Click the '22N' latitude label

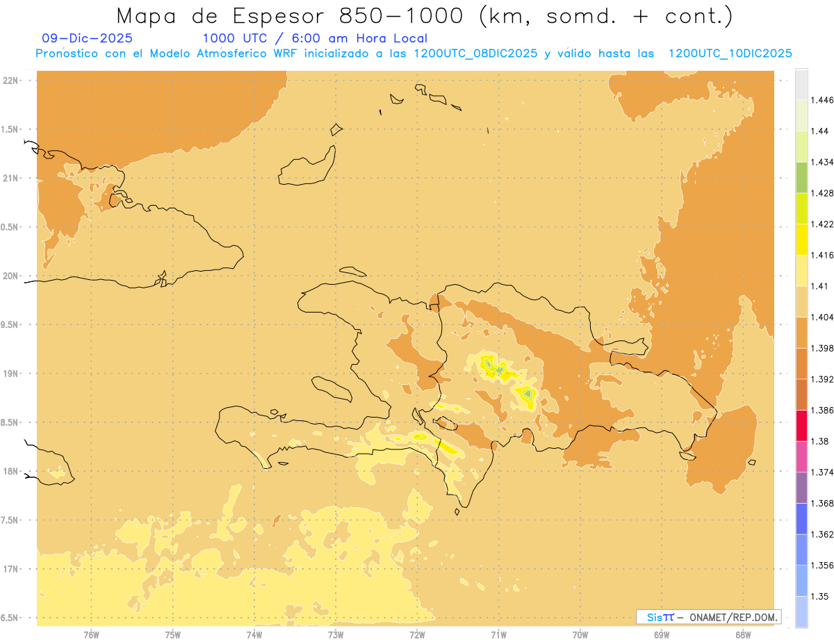coord(10,81)
